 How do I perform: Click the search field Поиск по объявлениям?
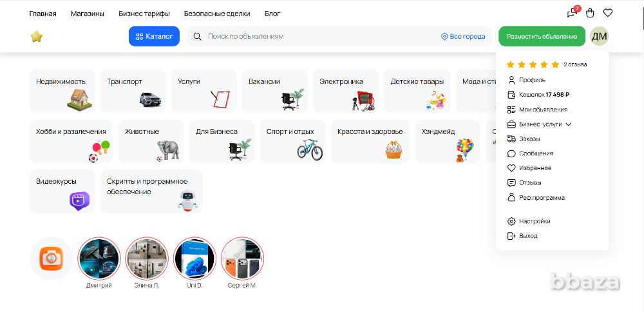click(322, 37)
